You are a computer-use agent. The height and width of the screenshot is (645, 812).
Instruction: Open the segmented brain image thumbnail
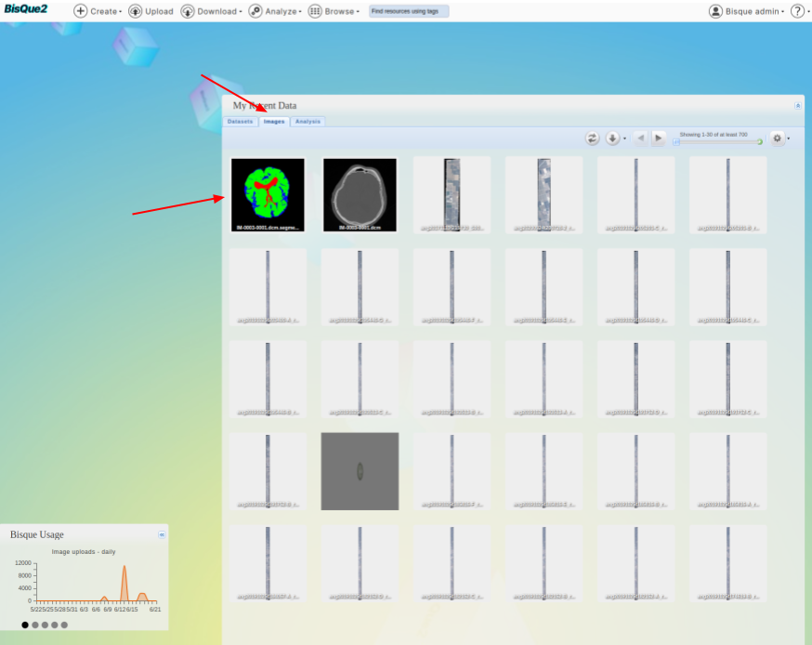click(x=268, y=193)
